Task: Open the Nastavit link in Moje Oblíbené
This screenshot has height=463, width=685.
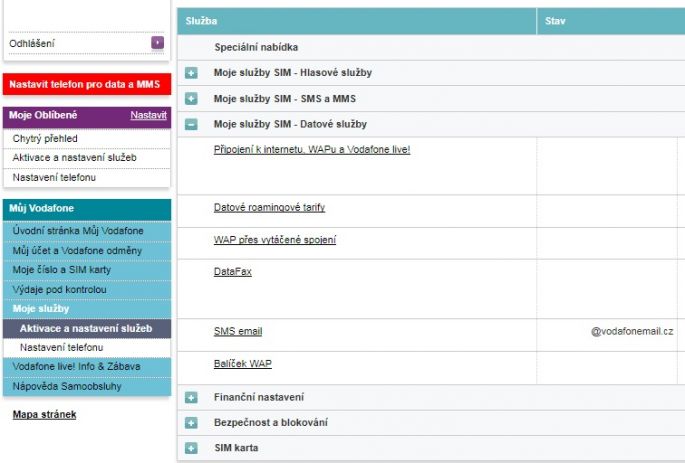Action: click(149, 115)
